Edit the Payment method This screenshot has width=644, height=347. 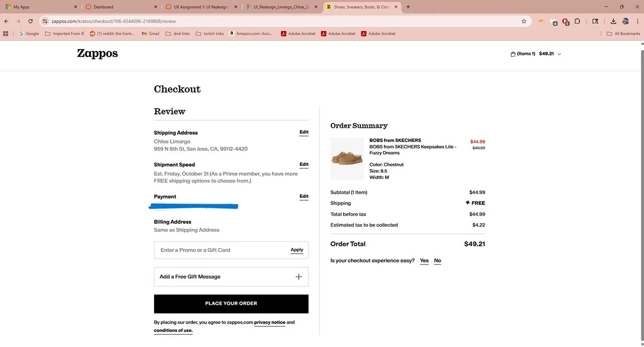click(x=304, y=196)
